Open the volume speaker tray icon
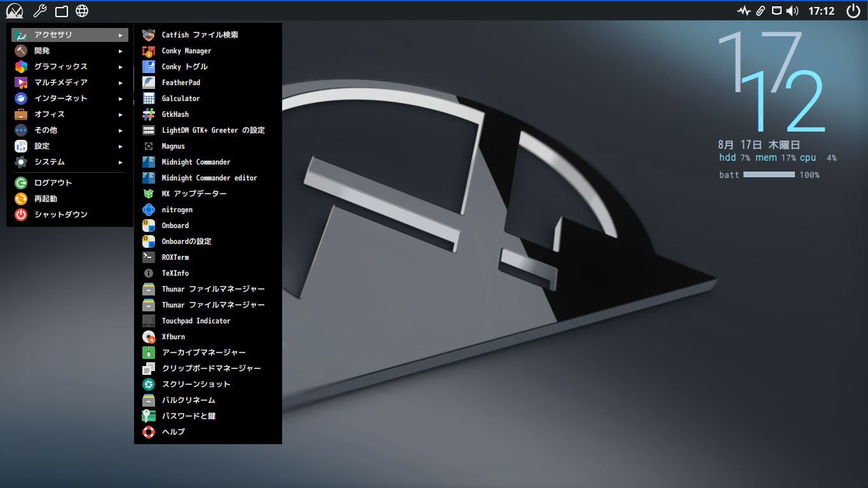Screen dimensions: 868x488 click(x=792, y=11)
